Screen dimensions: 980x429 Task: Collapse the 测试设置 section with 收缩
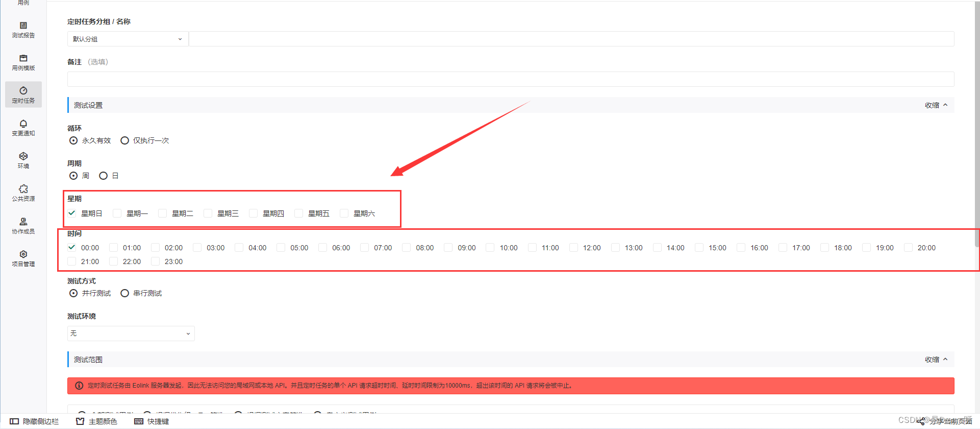click(x=937, y=105)
